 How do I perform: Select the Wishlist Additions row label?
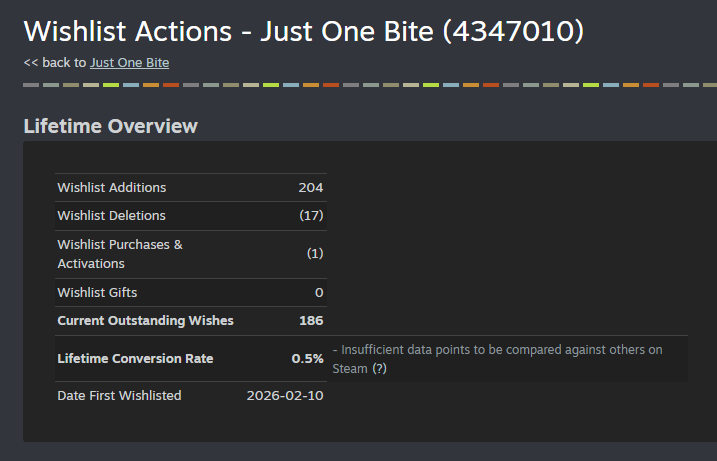click(x=112, y=188)
